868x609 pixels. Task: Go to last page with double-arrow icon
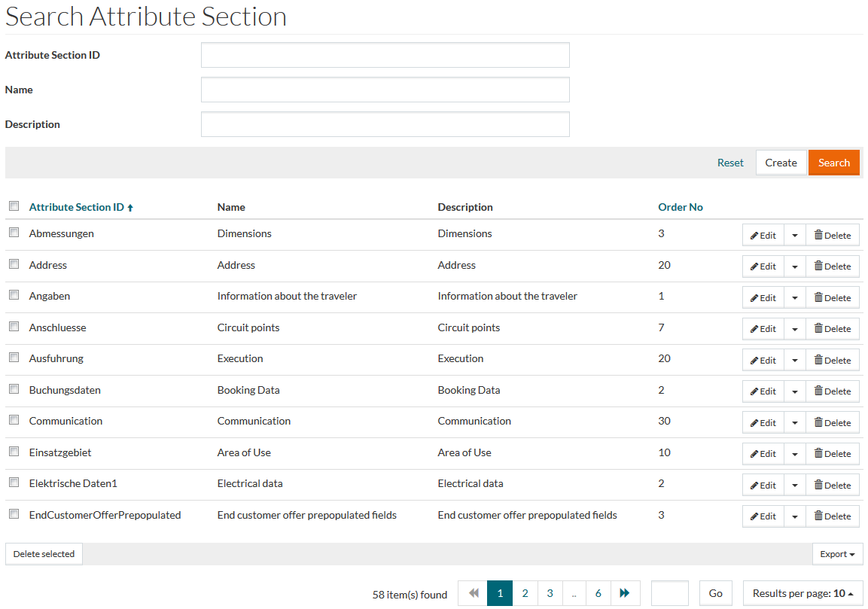point(624,593)
